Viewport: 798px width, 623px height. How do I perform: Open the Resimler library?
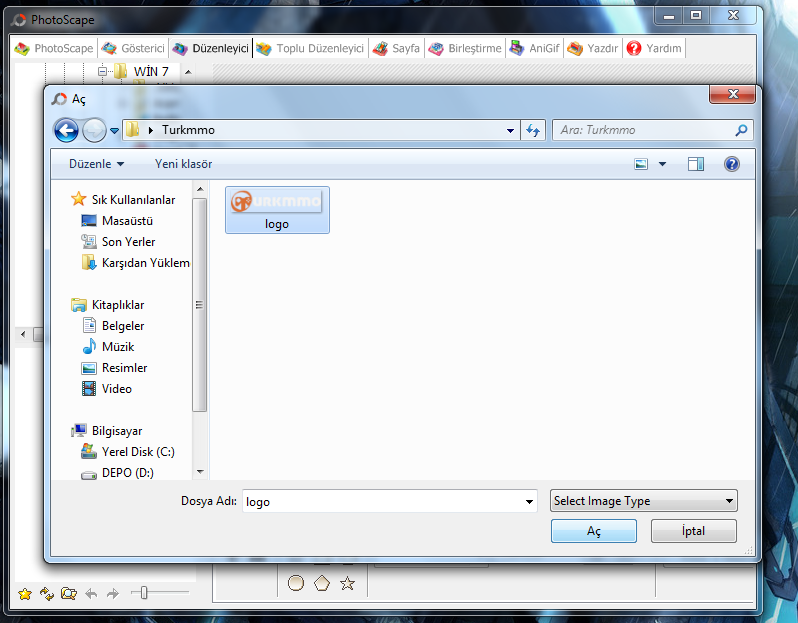tap(115, 367)
